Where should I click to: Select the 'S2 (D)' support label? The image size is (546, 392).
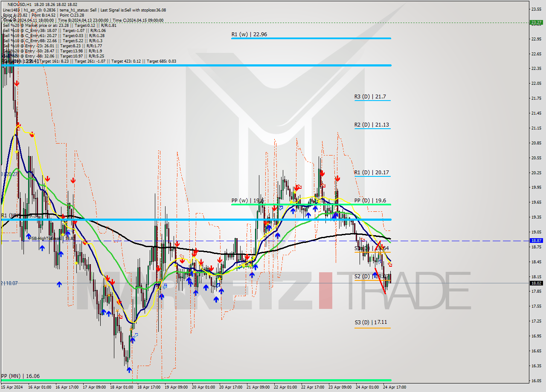(363, 277)
